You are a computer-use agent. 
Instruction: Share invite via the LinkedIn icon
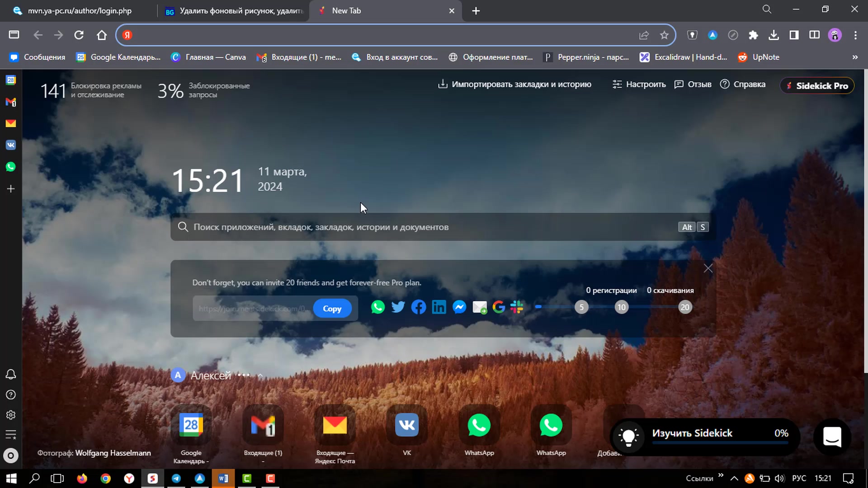(439, 308)
